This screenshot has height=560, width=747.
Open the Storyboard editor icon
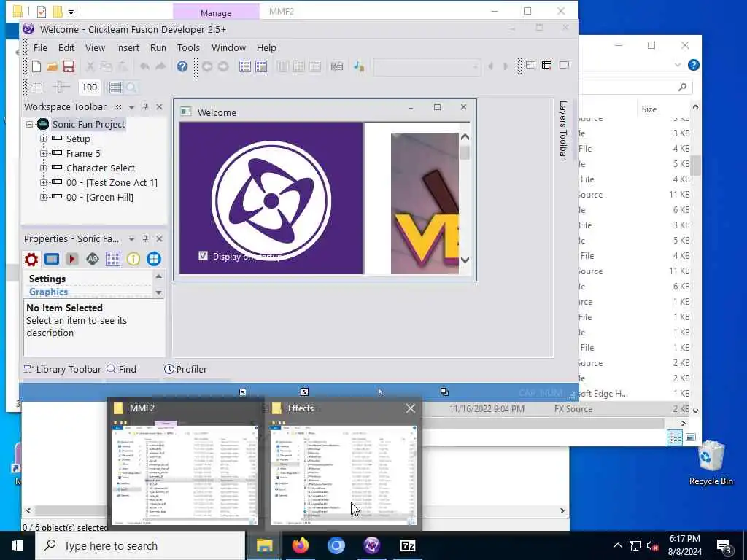pos(245,66)
